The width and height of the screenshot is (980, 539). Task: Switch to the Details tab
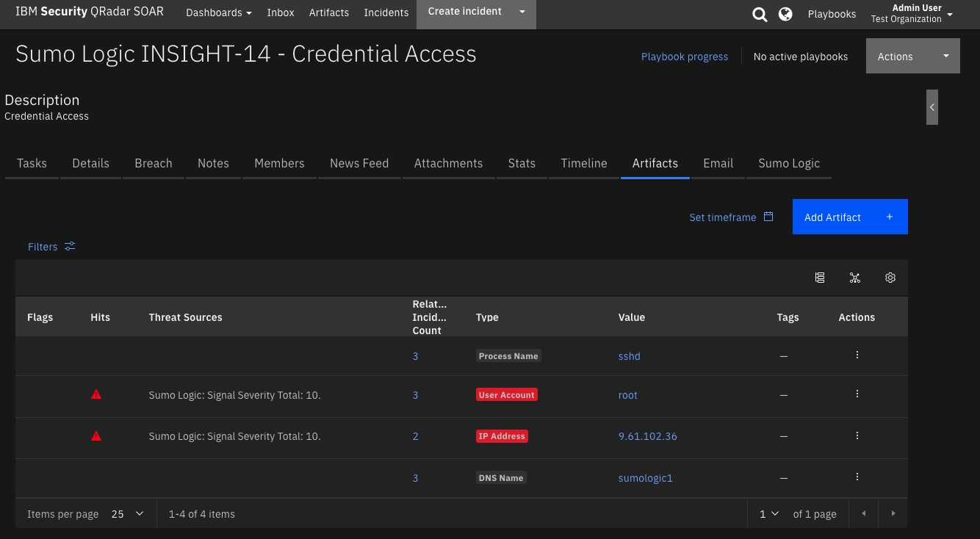90,163
